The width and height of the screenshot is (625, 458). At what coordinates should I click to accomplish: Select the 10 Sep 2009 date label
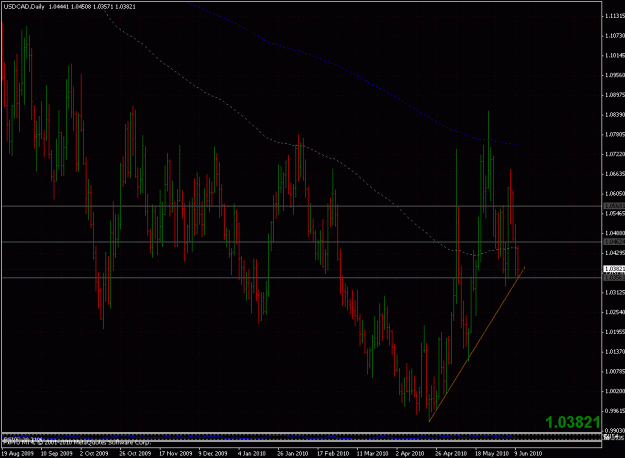[x=57, y=453]
